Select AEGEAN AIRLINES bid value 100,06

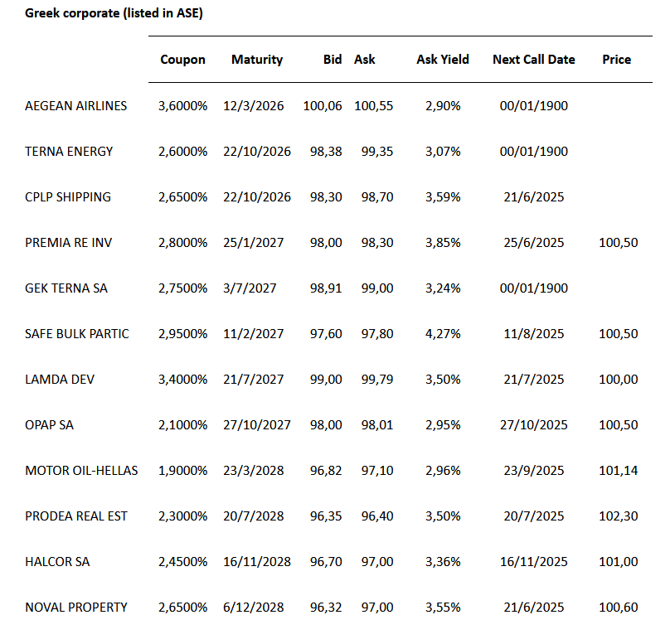coord(323,106)
